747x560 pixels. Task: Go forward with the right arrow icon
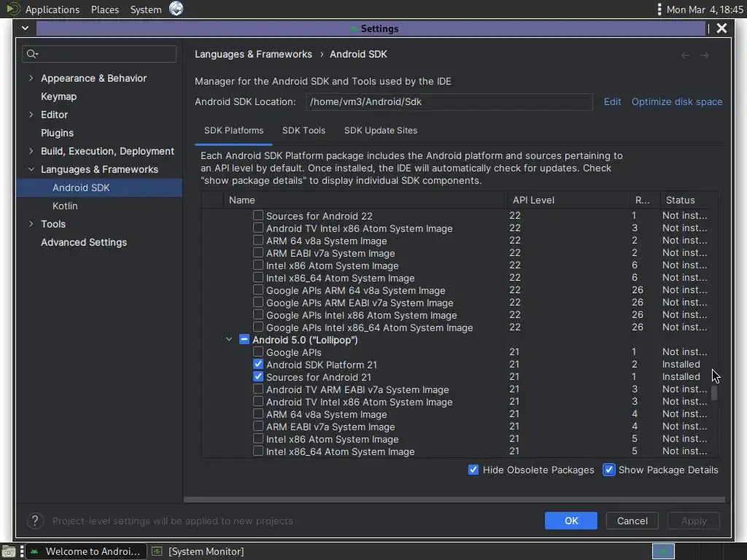click(x=705, y=55)
